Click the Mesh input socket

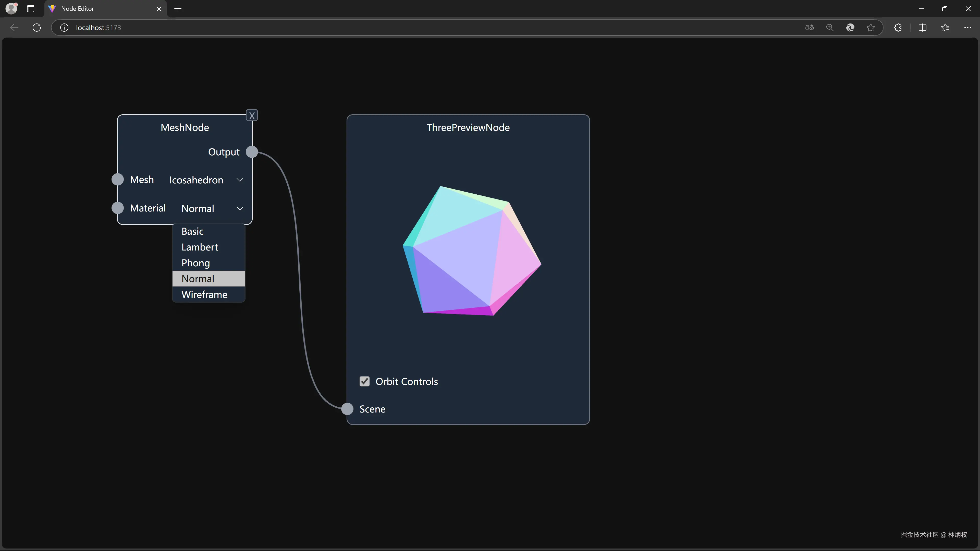pos(118,180)
